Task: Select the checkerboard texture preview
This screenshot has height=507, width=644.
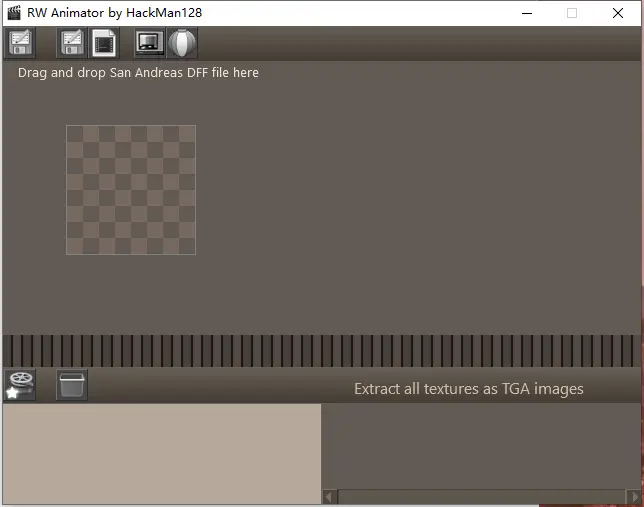Action: click(x=131, y=190)
